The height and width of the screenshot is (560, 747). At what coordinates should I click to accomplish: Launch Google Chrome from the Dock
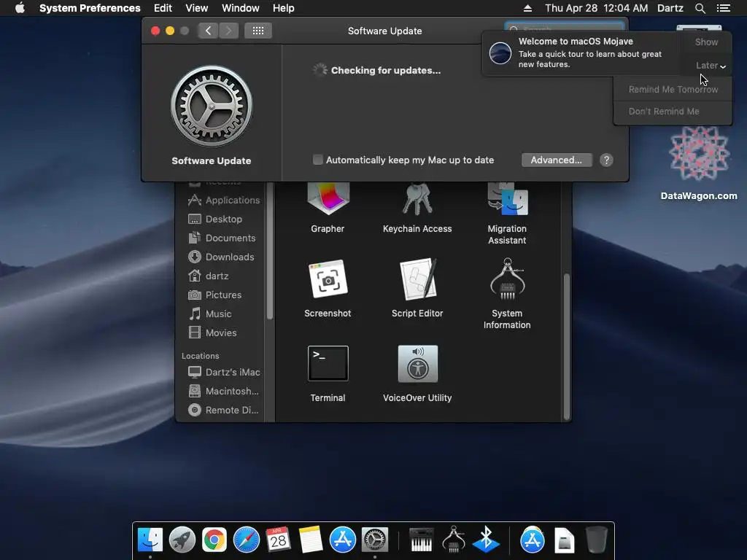(x=214, y=540)
